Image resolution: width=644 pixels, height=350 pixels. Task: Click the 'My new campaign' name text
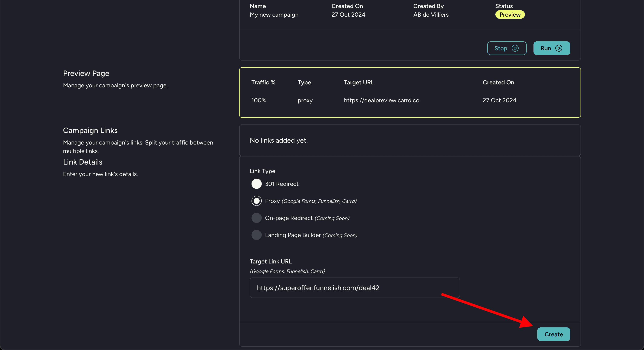(274, 15)
